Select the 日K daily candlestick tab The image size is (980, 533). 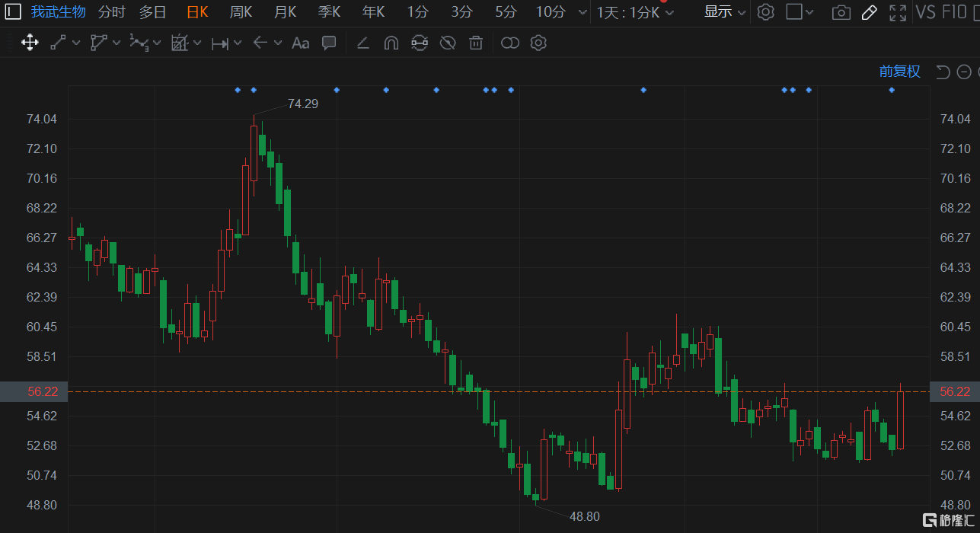point(197,12)
